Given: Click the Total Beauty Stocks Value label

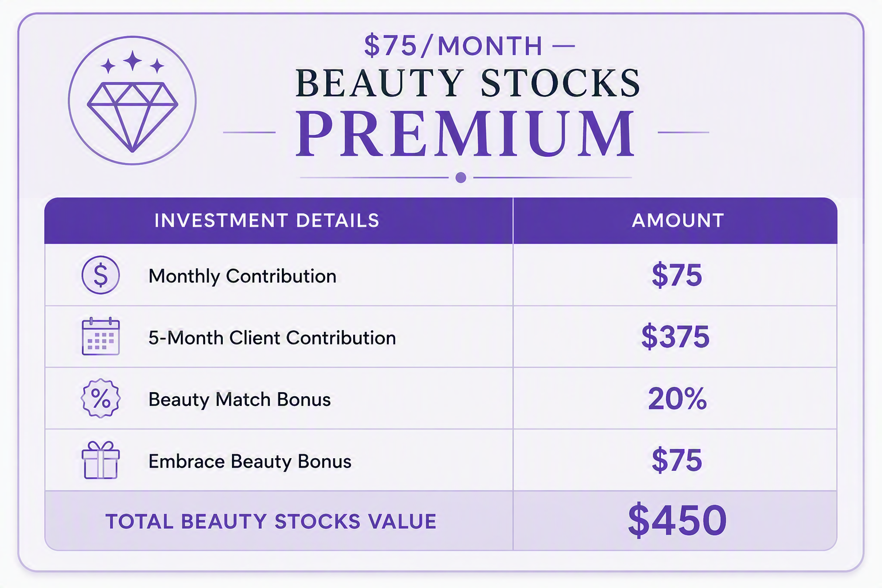Looking at the screenshot, I should pyautogui.click(x=271, y=521).
